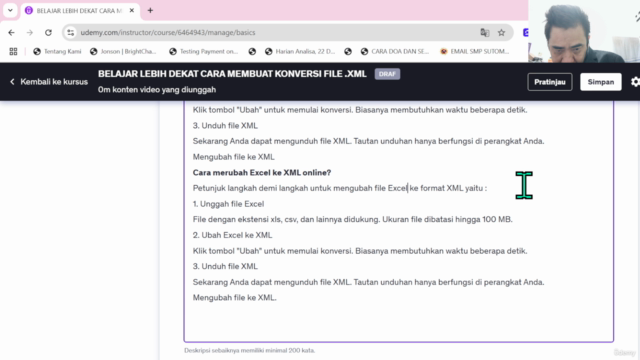Click the line '2. Ubah Excel ke XML'

click(232, 235)
